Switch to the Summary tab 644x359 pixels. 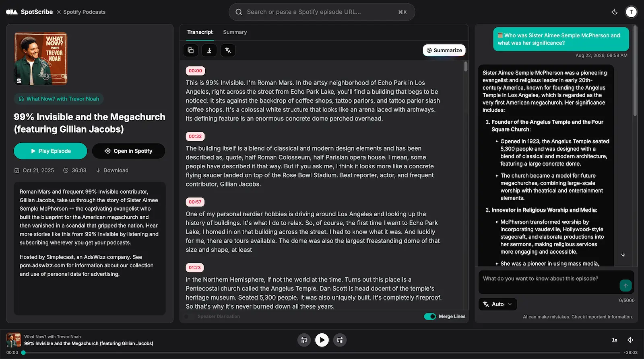point(235,32)
